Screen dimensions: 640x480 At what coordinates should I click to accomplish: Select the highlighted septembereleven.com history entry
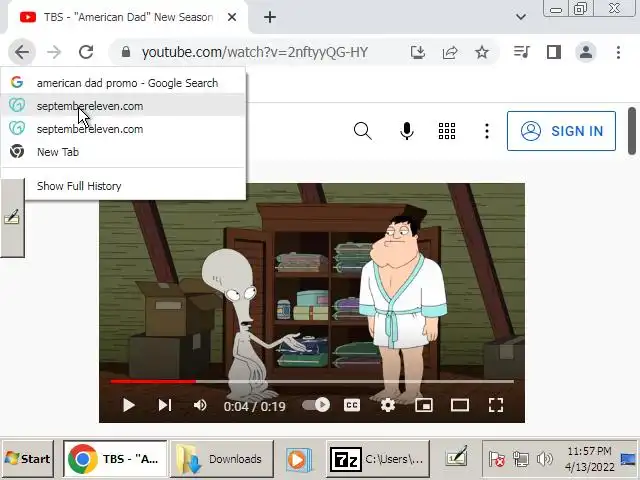[x=124, y=106]
